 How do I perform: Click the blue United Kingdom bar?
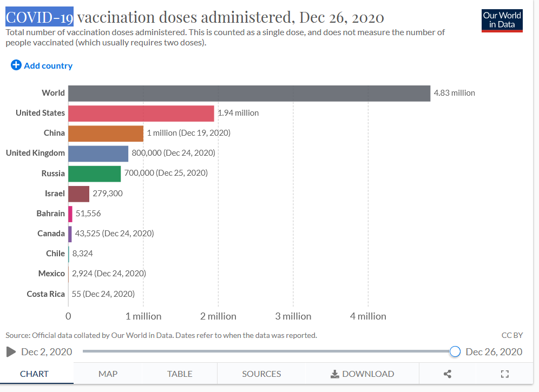(98, 153)
